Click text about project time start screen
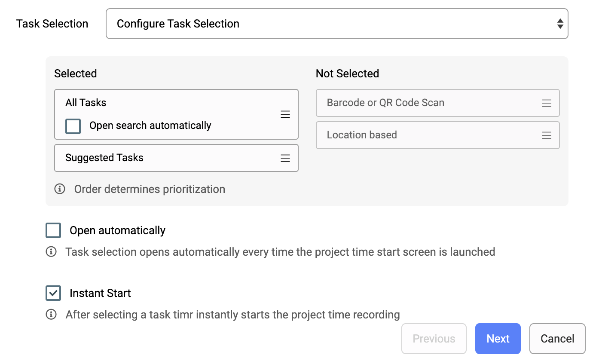Screen dimensions: 596x364 click(280, 251)
